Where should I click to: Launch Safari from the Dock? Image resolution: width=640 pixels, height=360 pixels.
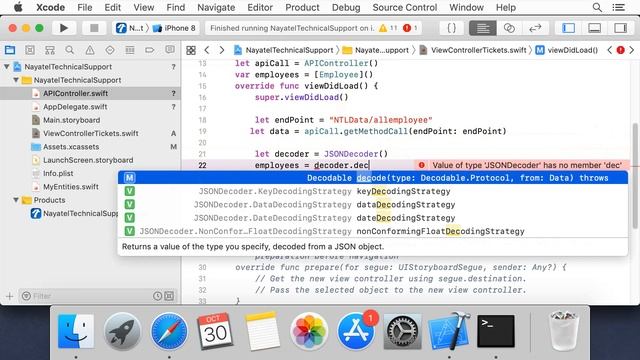pos(169,331)
